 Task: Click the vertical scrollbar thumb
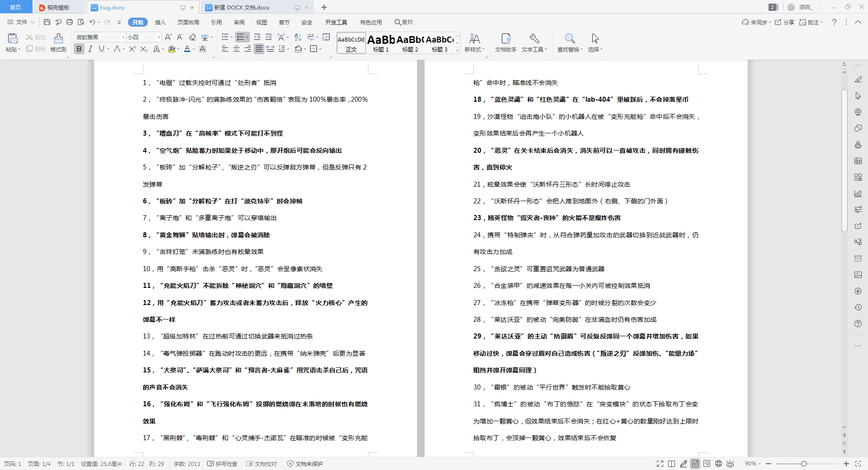pyautogui.click(x=844, y=160)
